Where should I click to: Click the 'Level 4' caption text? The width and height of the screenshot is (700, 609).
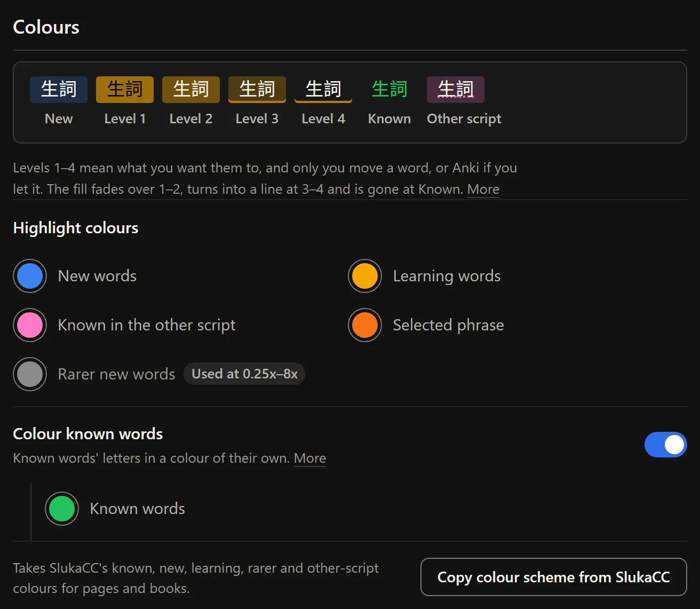[x=323, y=118]
